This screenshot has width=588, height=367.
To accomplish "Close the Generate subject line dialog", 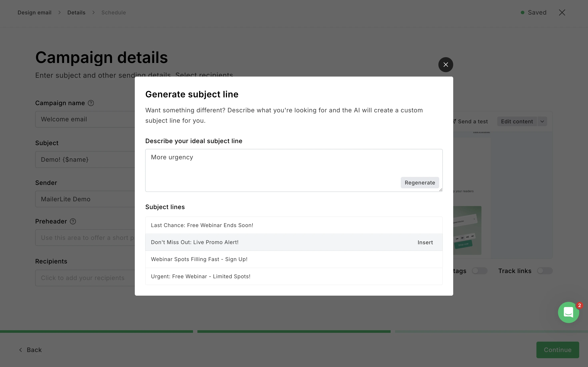I will 445,65.
